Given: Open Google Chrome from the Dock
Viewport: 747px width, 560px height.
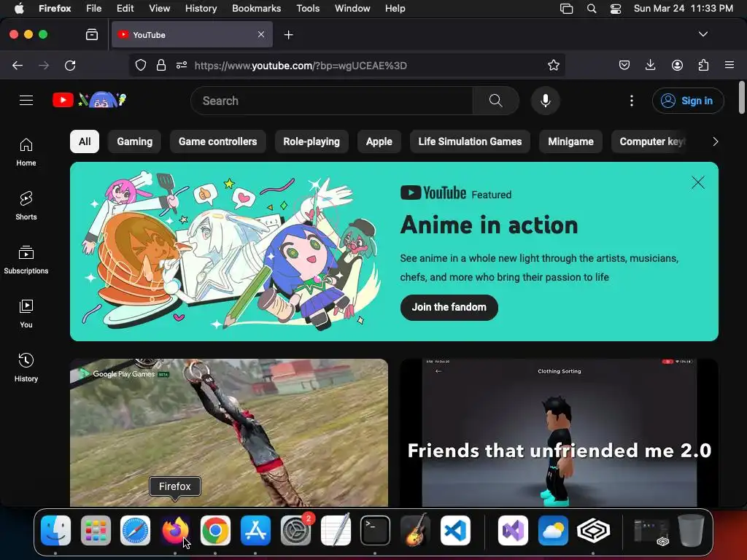Looking at the screenshot, I should point(215,530).
